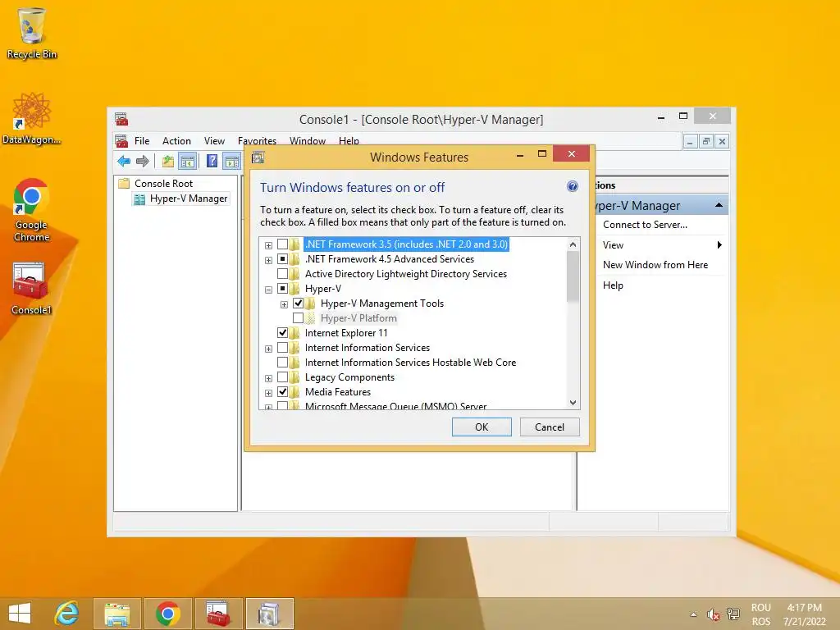Click the muted volume tray icon

click(x=713, y=614)
